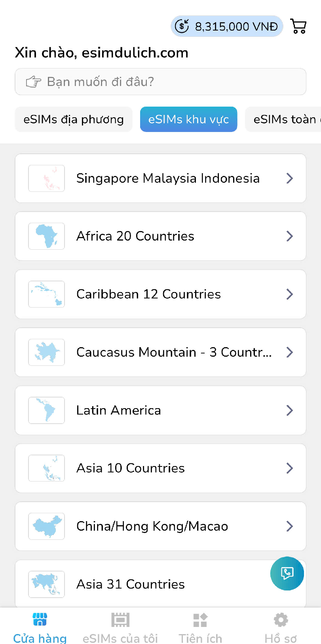Viewport: 321px width, 644px height.
Task: Focus the 'Bạn muốn đi đâu?' search field
Action: [160, 82]
